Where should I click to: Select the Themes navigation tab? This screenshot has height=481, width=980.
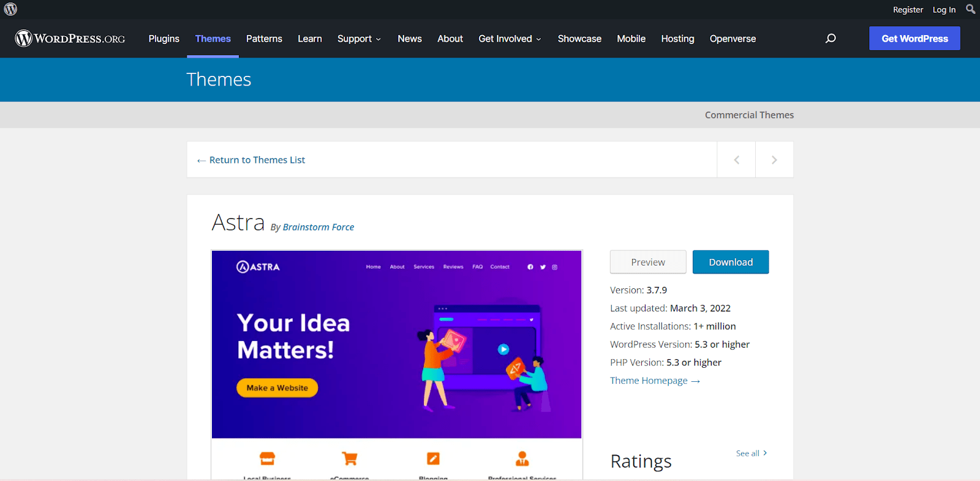pos(213,39)
